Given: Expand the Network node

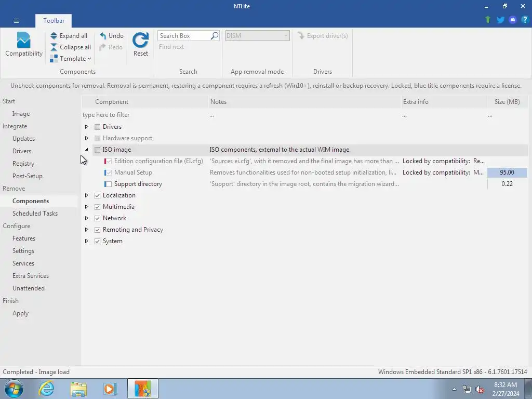Looking at the screenshot, I should [x=87, y=218].
